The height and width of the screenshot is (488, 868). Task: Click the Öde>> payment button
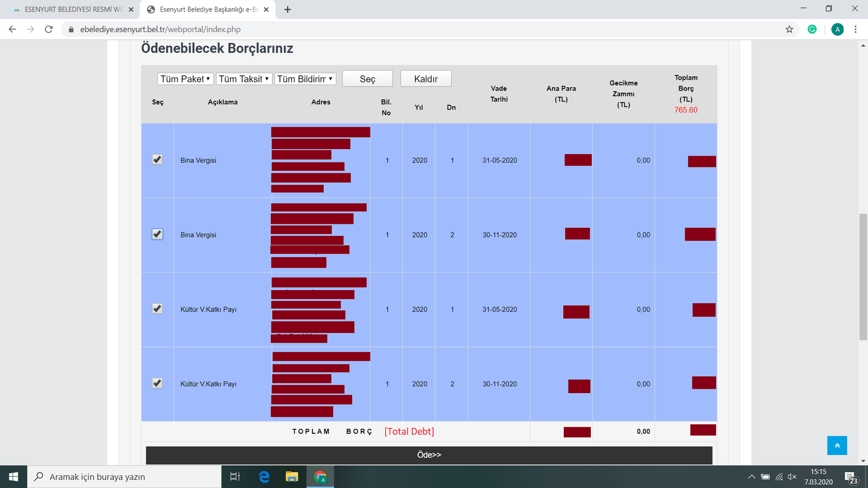click(429, 455)
